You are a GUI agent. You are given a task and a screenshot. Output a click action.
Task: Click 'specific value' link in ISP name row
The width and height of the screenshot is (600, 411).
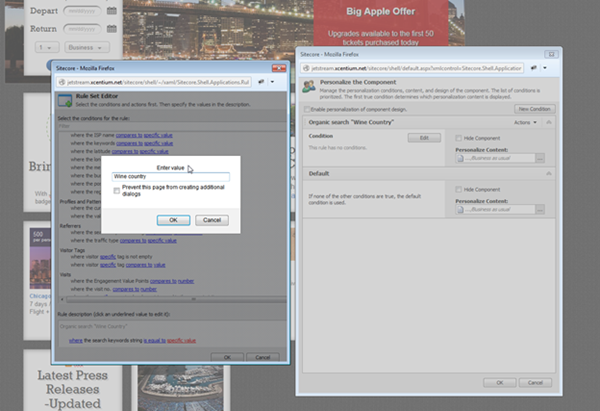158,135
